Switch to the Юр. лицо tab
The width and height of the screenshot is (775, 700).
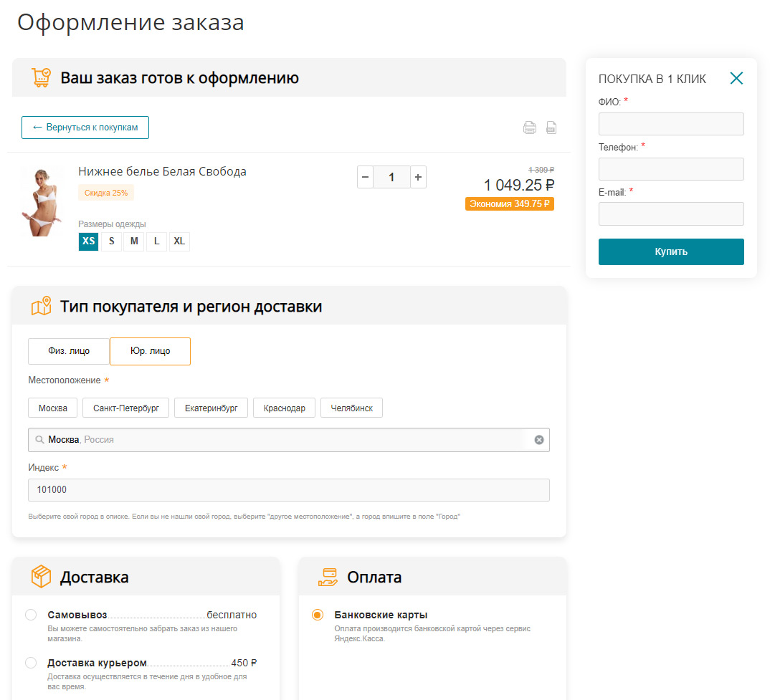pos(149,351)
